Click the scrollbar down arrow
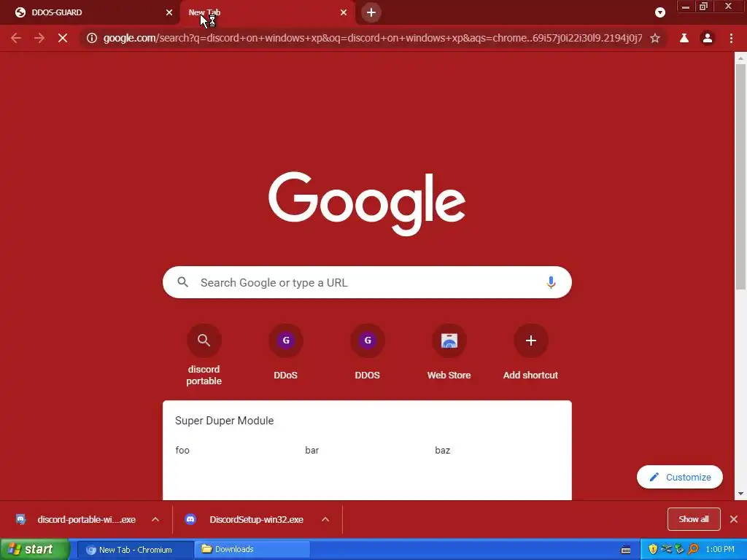This screenshot has width=747, height=560. click(x=740, y=494)
